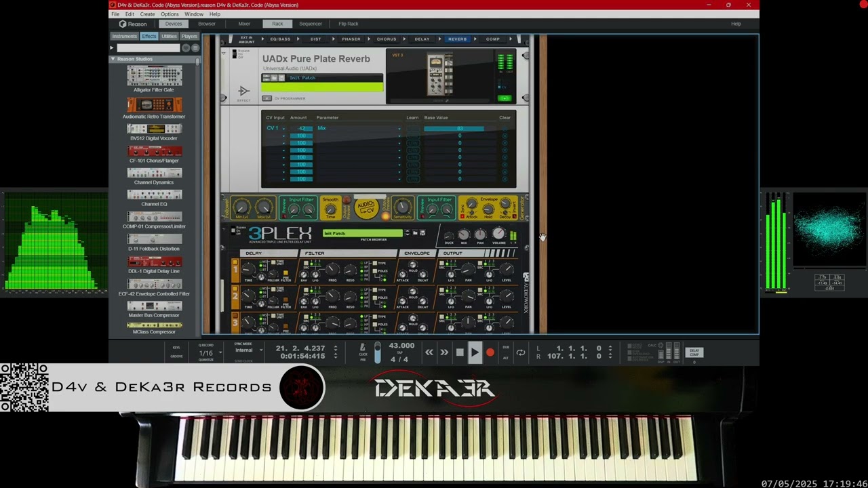Open the Options menu

pyautogui.click(x=170, y=14)
